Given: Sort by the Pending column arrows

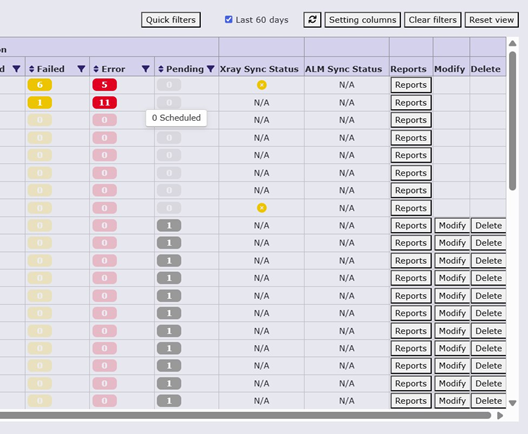Looking at the screenshot, I should point(161,69).
